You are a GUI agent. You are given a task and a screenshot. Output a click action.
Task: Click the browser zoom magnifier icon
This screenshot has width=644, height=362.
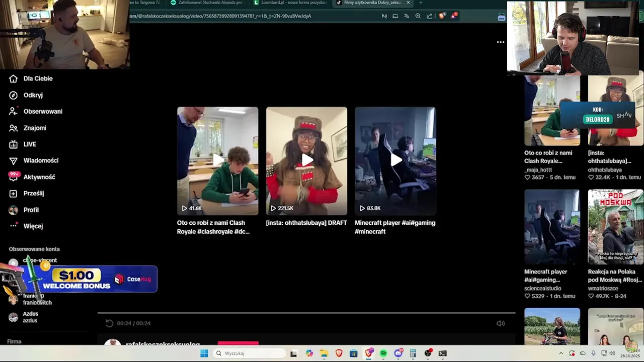tap(418, 16)
